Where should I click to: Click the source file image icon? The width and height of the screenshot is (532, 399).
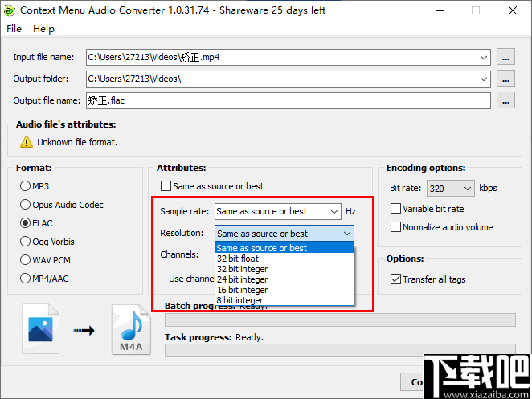point(41,329)
